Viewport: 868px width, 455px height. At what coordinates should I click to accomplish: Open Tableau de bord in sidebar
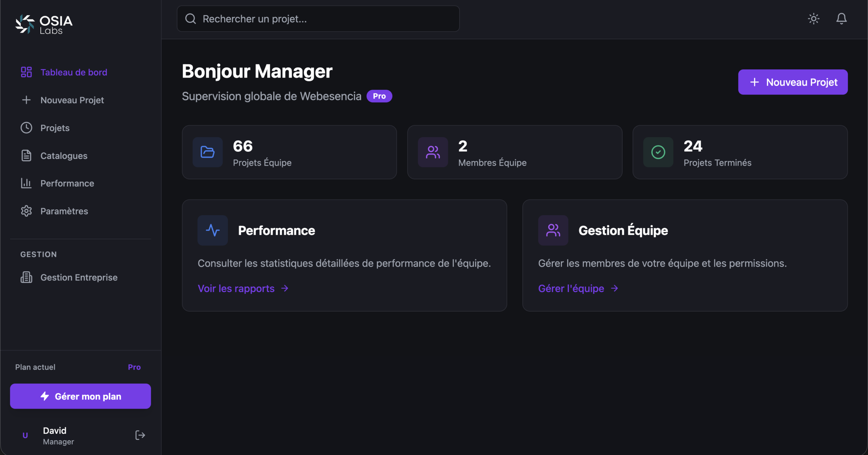[74, 72]
